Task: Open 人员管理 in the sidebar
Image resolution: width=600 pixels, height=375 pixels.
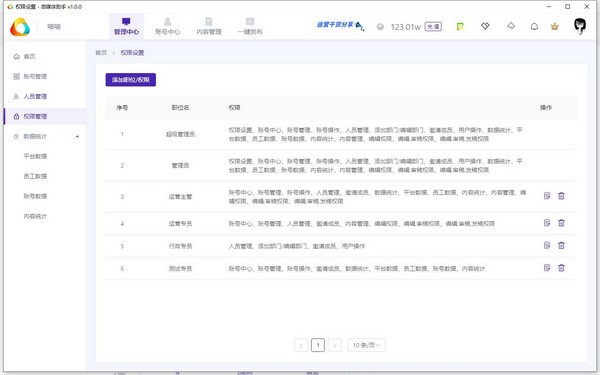Action: click(x=35, y=96)
